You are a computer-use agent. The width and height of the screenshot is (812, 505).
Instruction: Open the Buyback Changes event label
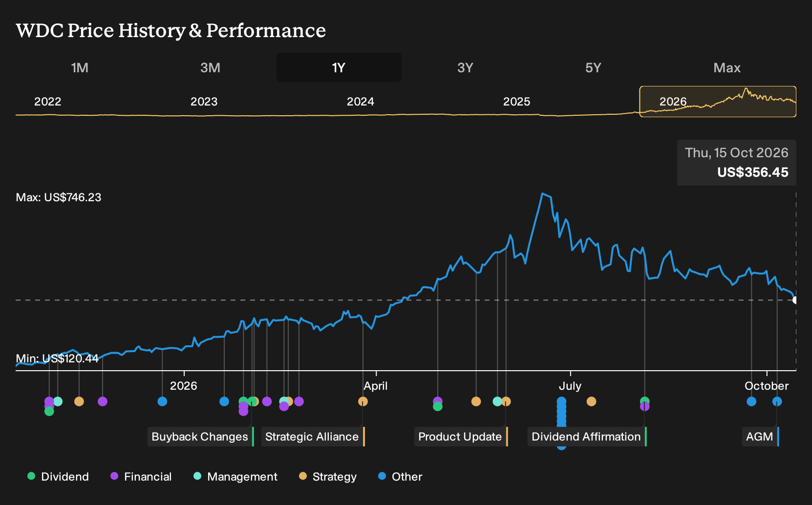point(201,437)
